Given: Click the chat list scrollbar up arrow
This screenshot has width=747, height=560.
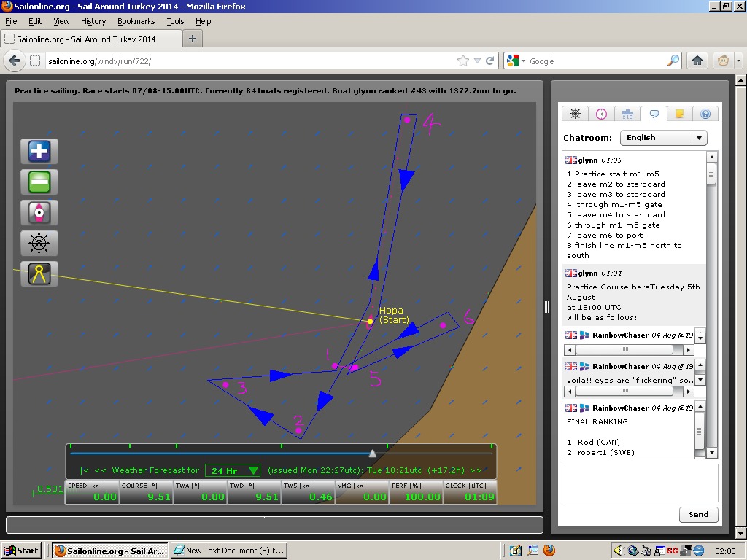Looking at the screenshot, I should [712, 157].
